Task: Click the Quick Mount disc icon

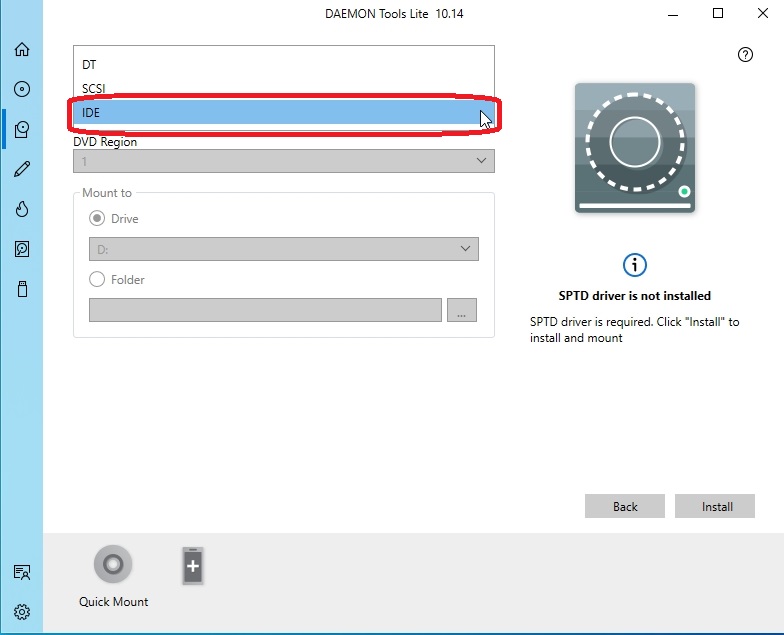Action: tap(113, 564)
